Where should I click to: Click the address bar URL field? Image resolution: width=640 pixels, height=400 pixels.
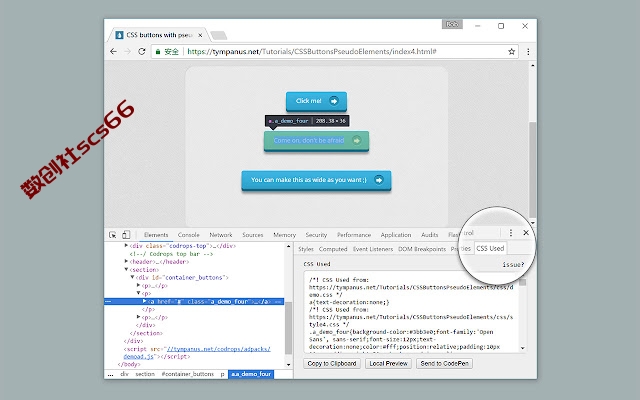(335, 51)
